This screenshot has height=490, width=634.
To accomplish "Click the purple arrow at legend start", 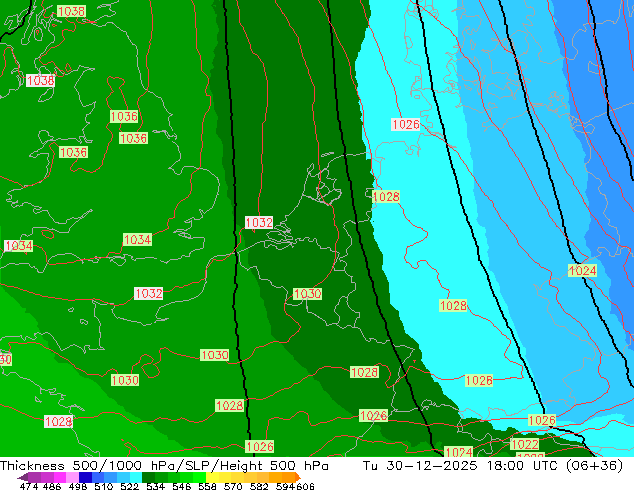I will [22, 477].
